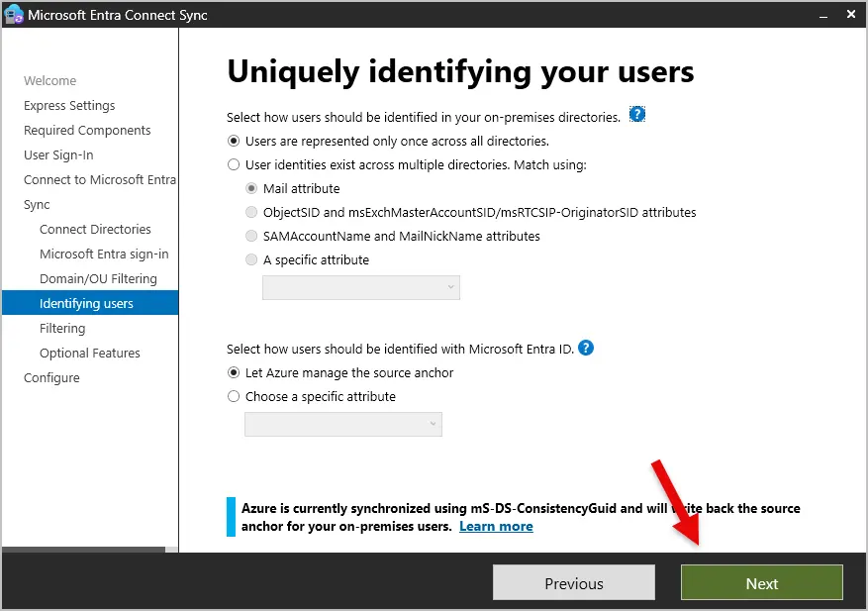
Task: Select 'Choose a specific attribute' option
Action: click(x=234, y=396)
